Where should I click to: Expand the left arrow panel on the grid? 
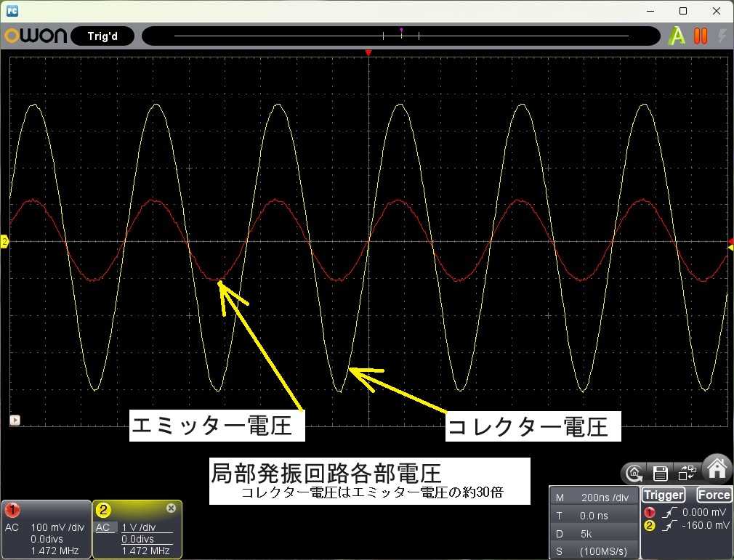(x=14, y=420)
